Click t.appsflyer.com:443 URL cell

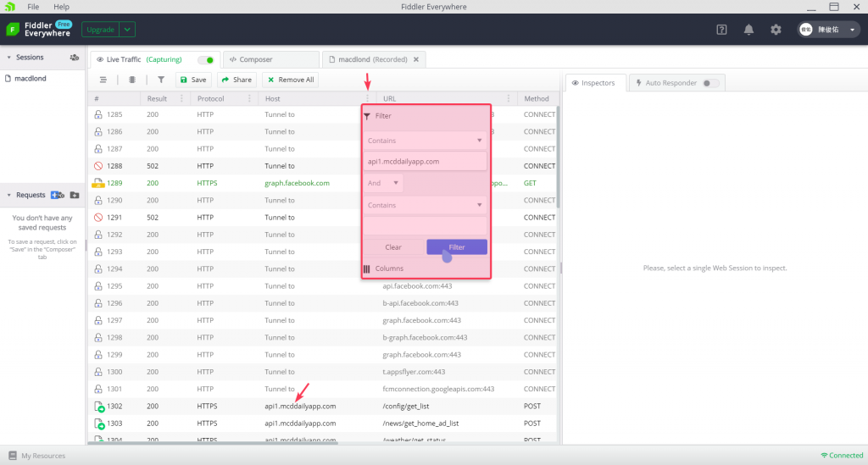(x=414, y=372)
